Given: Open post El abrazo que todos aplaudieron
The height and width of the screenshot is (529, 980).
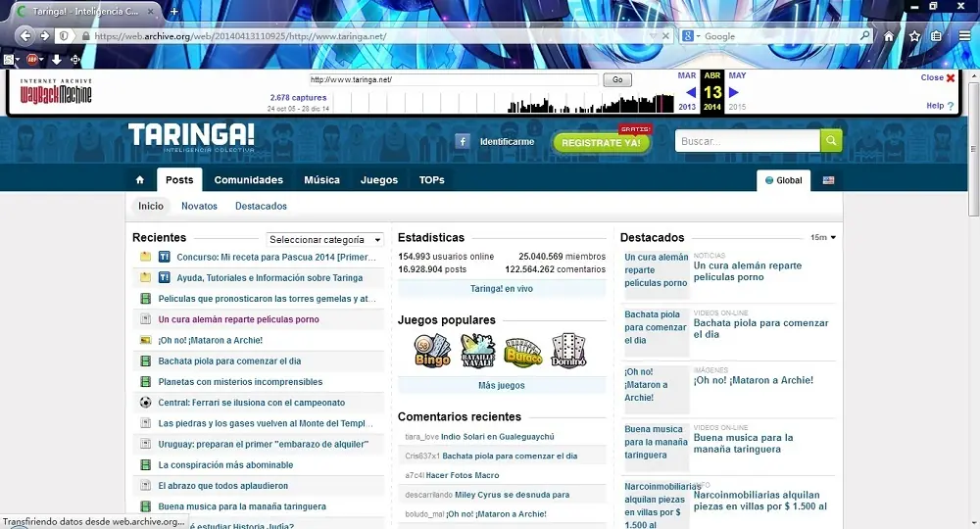Looking at the screenshot, I should point(223,485).
